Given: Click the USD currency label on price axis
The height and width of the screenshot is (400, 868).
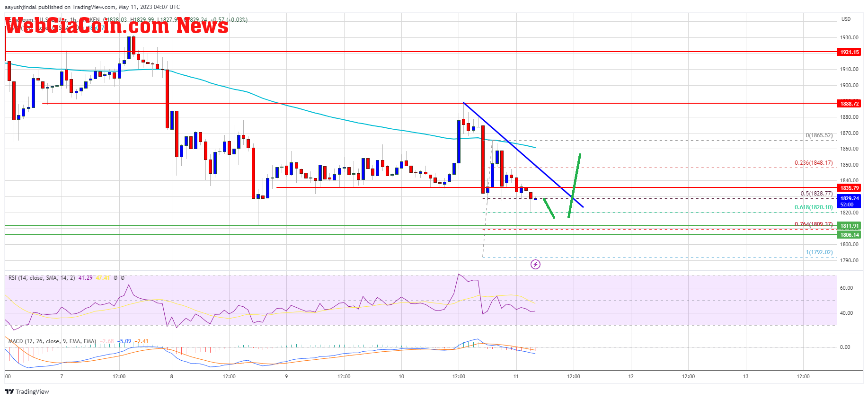Looking at the screenshot, I should click(x=846, y=19).
